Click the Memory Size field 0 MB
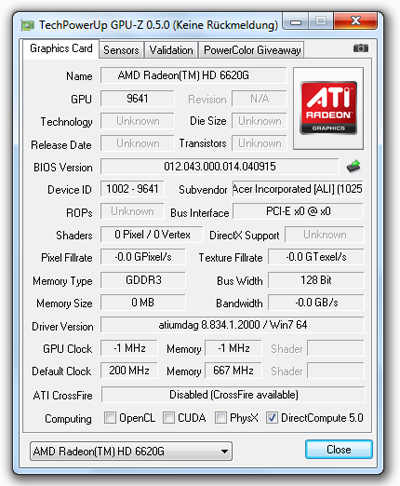The width and height of the screenshot is (400, 486). pyautogui.click(x=143, y=302)
